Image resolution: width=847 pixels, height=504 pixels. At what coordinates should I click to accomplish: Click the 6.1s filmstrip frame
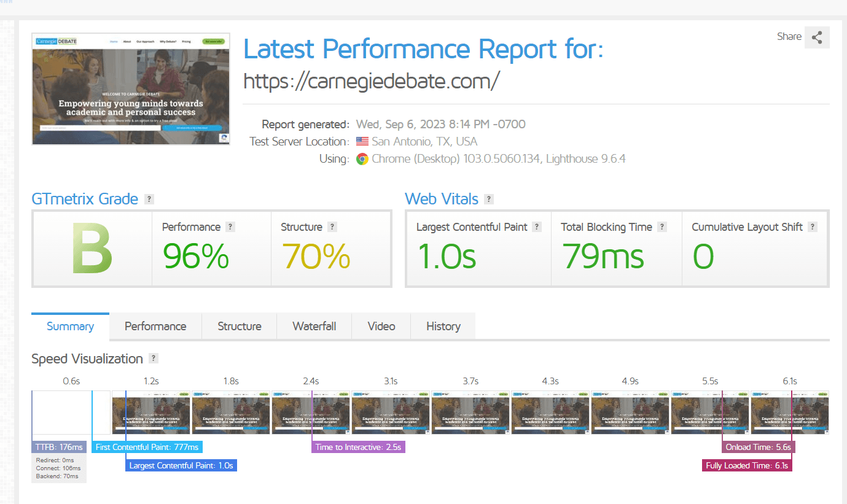tap(790, 413)
